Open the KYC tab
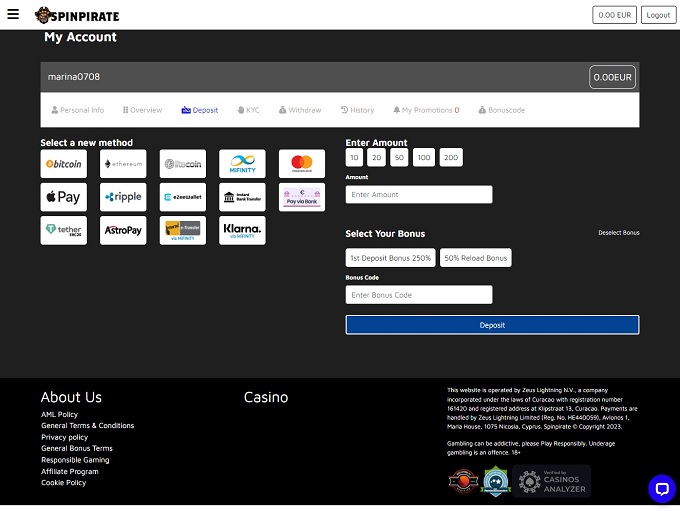This screenshot has height=511, width=680. pyautogui.click(x=247, y=110)
